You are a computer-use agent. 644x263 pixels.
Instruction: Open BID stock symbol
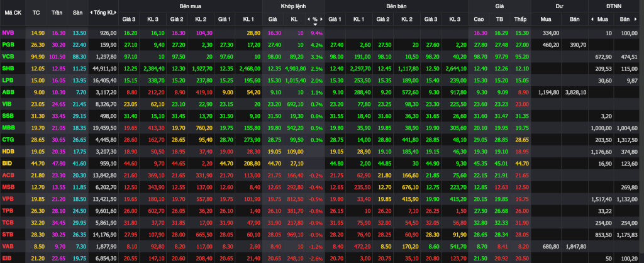7,163
